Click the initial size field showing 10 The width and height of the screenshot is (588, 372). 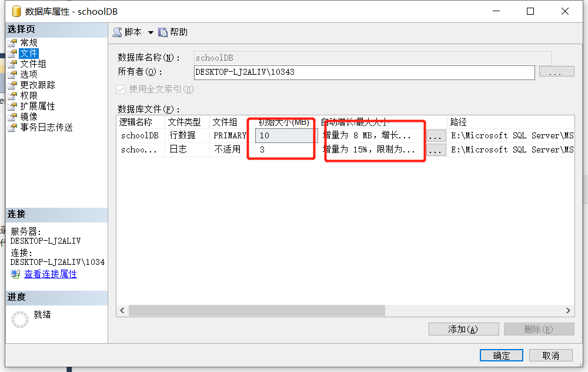(x=285, y=135)
